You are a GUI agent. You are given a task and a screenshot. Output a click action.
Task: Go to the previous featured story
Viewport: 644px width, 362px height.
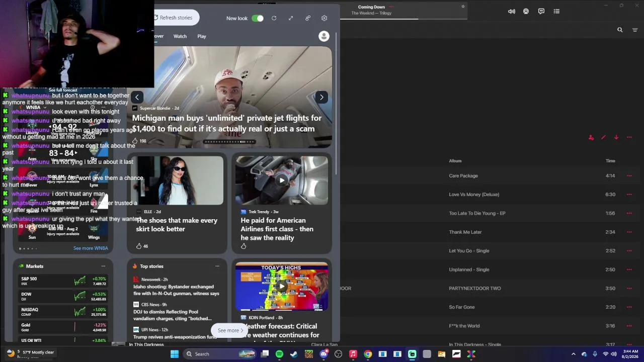point(137,97)
